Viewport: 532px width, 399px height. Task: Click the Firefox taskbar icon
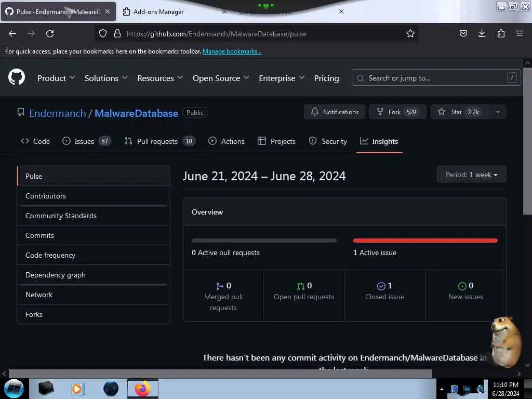pyautogui.click(x=143, y=389)
